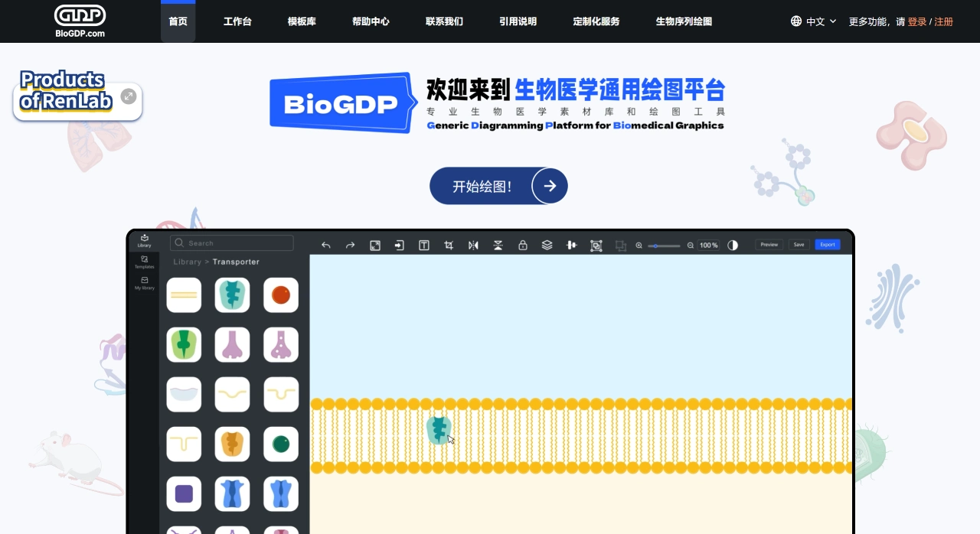The height and width of the screenshot is (534, 980).
Task: Click the 100% zoom value box
Action: click(x=708, y=246)
